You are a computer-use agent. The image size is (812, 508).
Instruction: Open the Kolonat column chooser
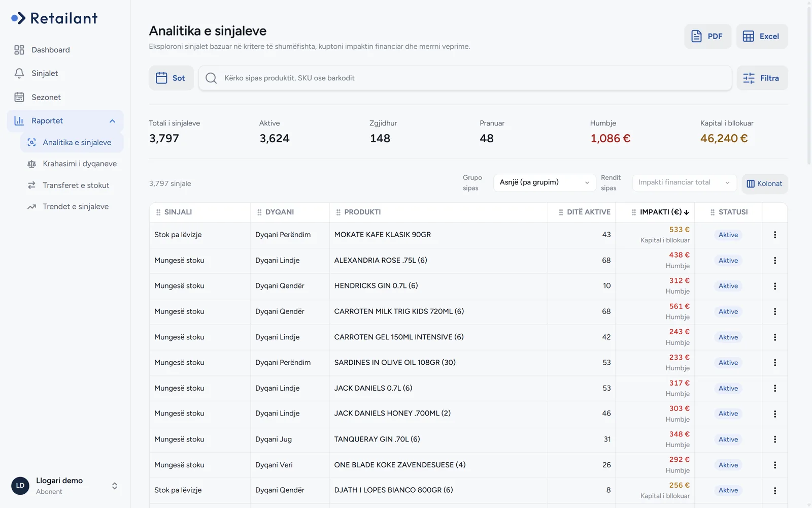765,183
